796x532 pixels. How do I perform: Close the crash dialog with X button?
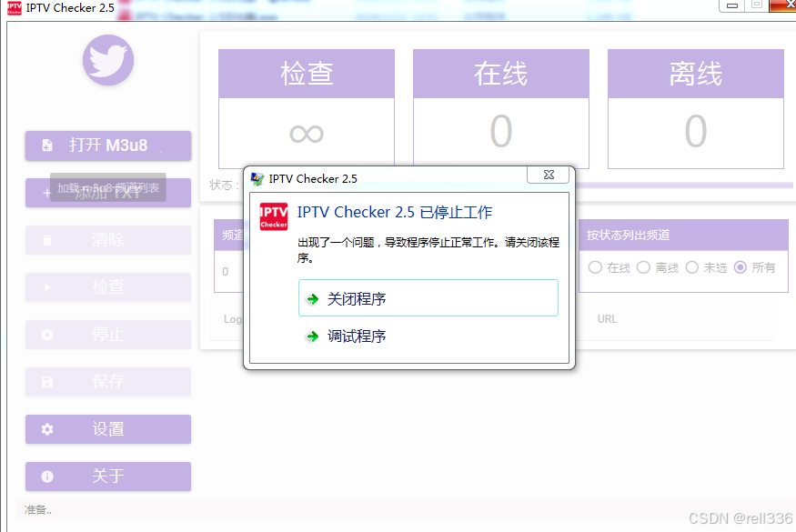[x=549, y=175]
